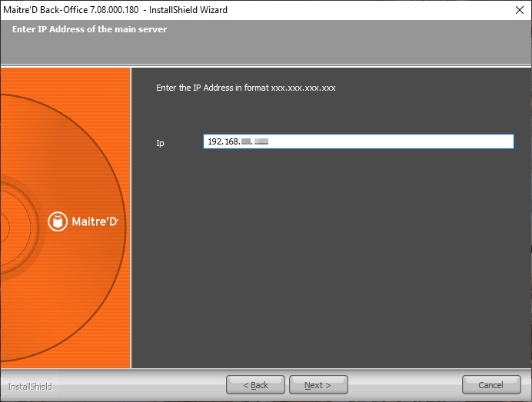Click the Maitre'D Back-Office title bar text
Image resolution: width=532 pixels, height=402 pixels.
tap(114, 11)
